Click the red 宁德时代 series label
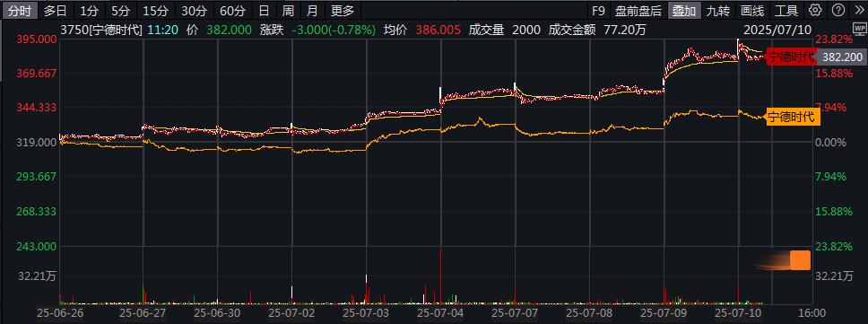The width and height of the screenshot is (868, 324). pos(791,57)
